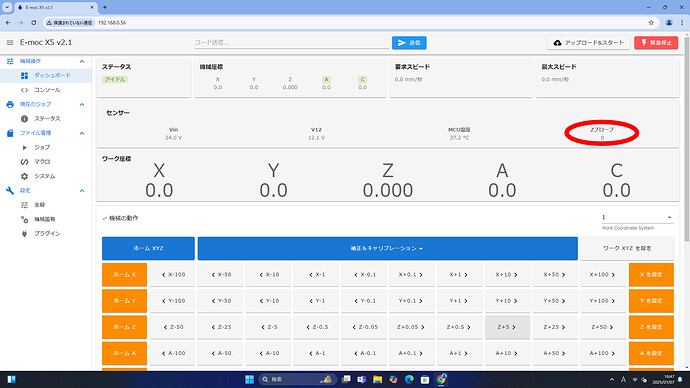Bookmark this page with the star icon

[x=651, y=22]
